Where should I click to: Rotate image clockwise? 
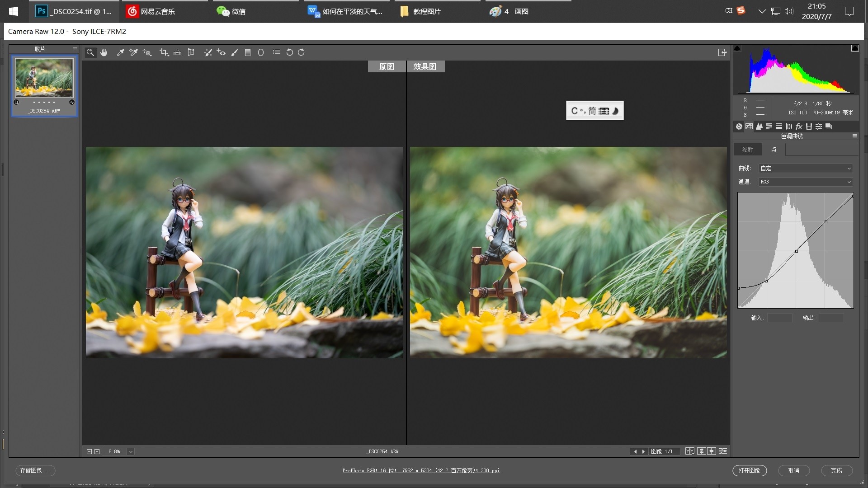pos(301,52)
